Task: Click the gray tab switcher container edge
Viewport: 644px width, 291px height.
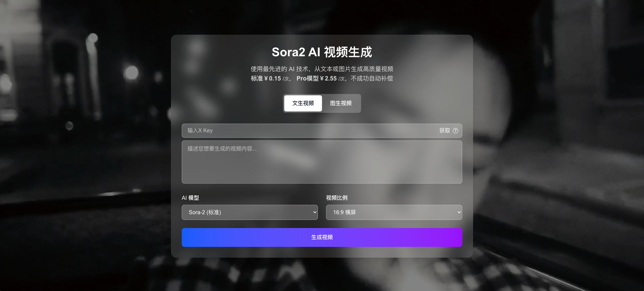Action: 360,103
